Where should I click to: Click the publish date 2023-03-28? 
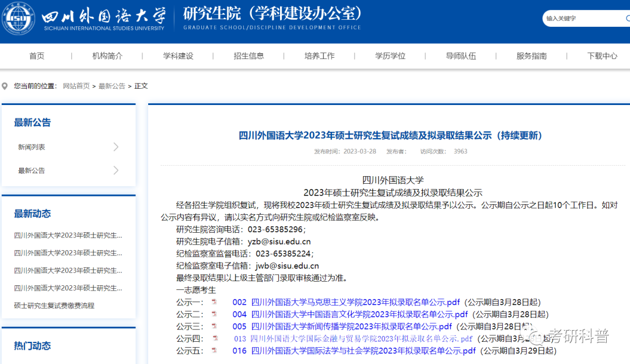coord(359,152)
